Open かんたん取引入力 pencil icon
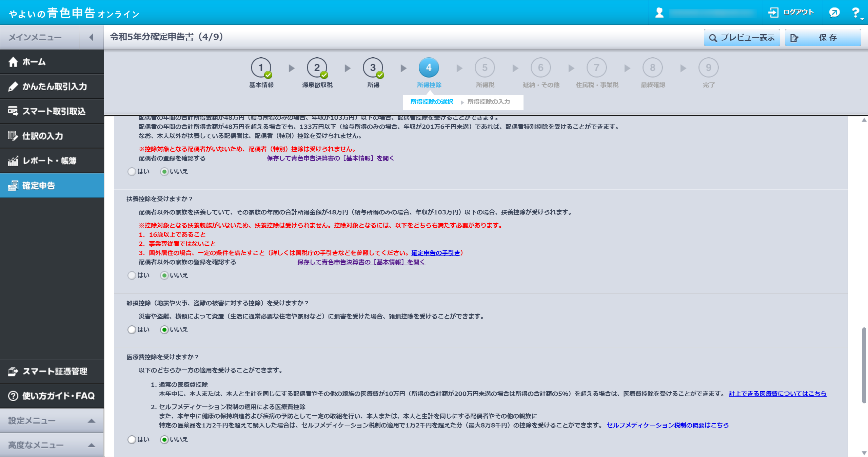Image resolution: width=868 pixels, height=457 pixels. 13,87
